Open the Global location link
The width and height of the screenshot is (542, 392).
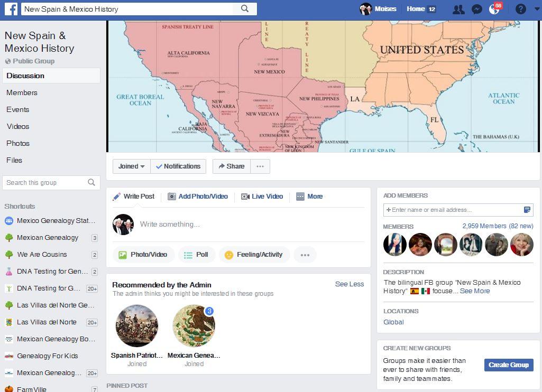(393, 322)
